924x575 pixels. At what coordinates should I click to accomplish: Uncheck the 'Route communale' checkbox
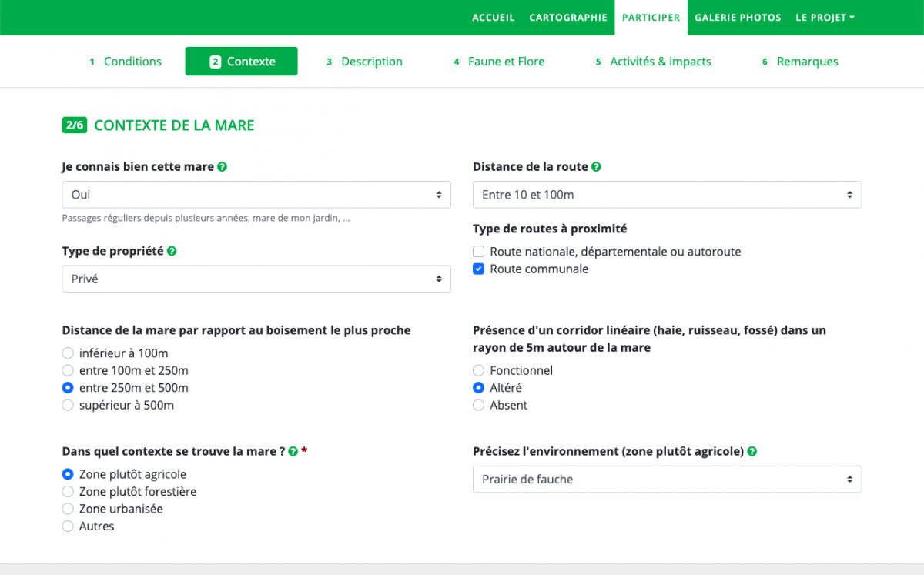(479, 269)
